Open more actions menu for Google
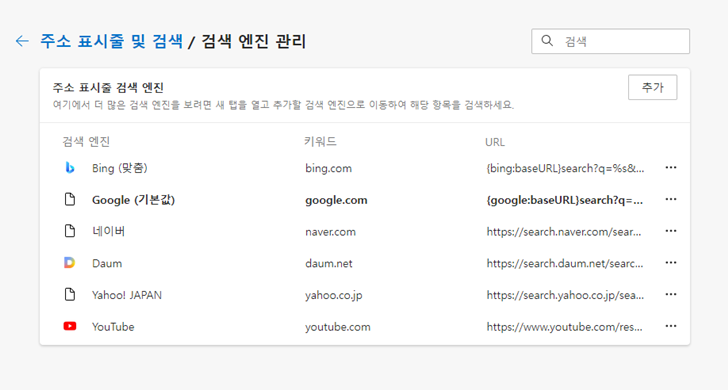The width and height of the screenshot is (728, 390). click(670, 199)
